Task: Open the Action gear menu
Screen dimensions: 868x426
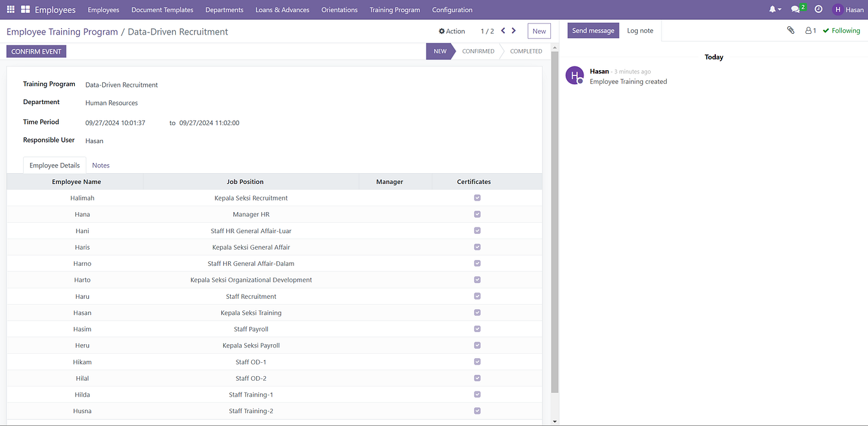Action: point(451,31)
